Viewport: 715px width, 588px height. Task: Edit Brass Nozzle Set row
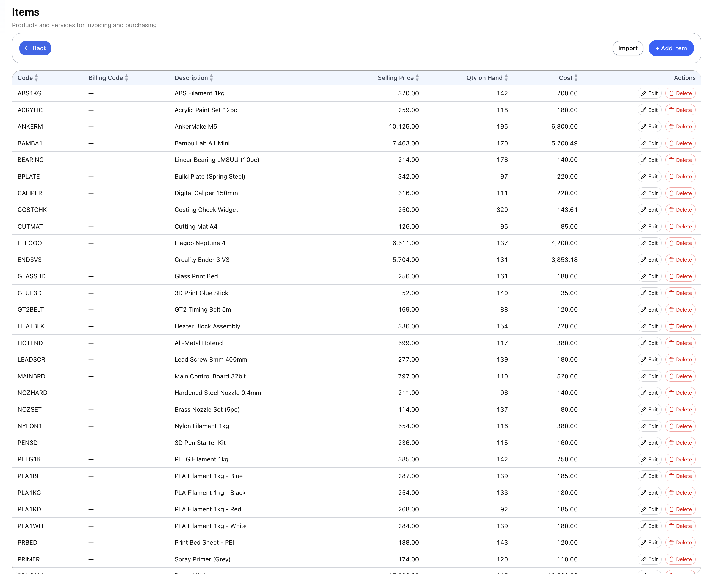[x=649, y=409]
